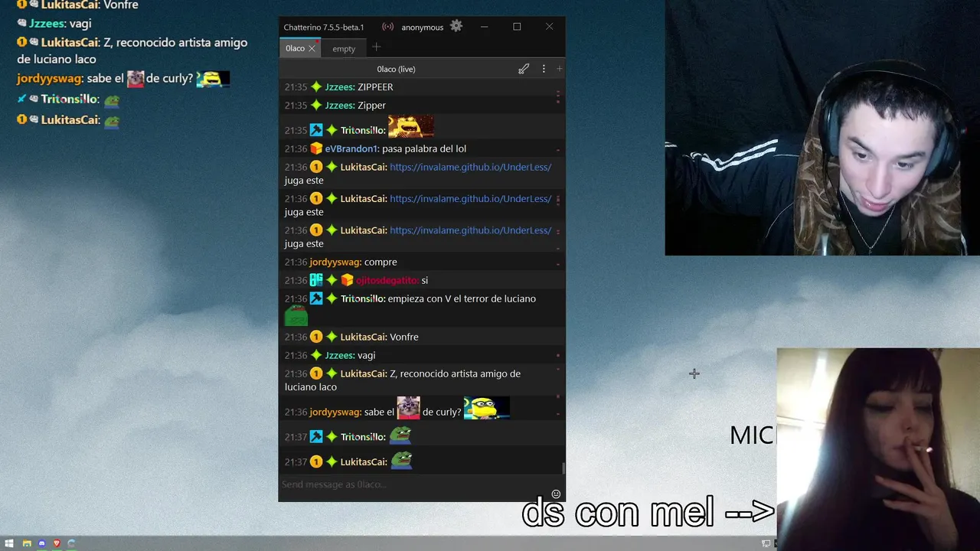980x551 pixels.
Task: Click pepe emote in Tritonsillo's 21:37 message
Action: tap(400, 435)
